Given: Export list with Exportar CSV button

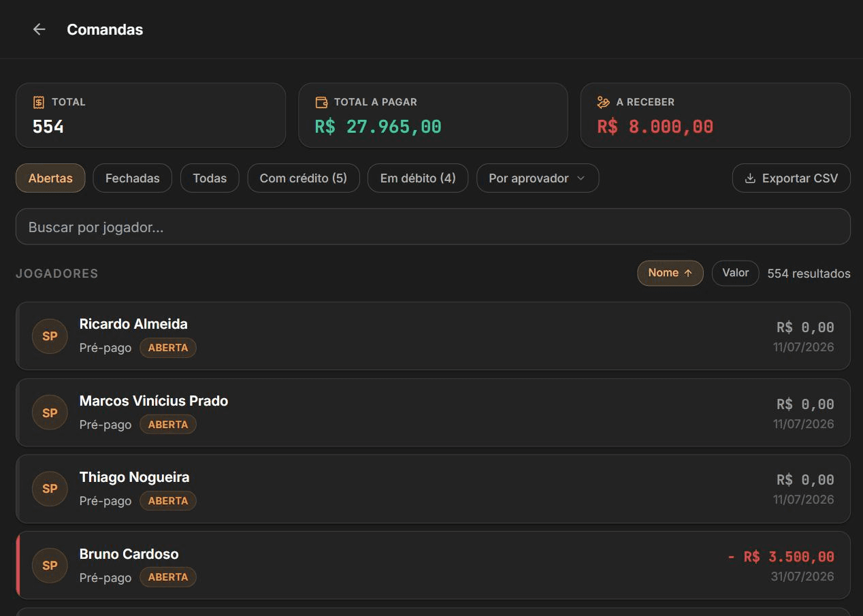Looking at the screenshot, I should pos(791,178).
